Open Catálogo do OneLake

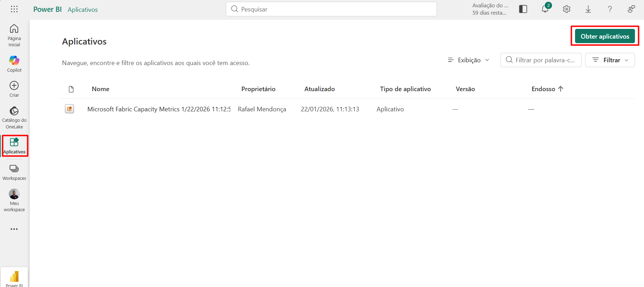point(14,118)
